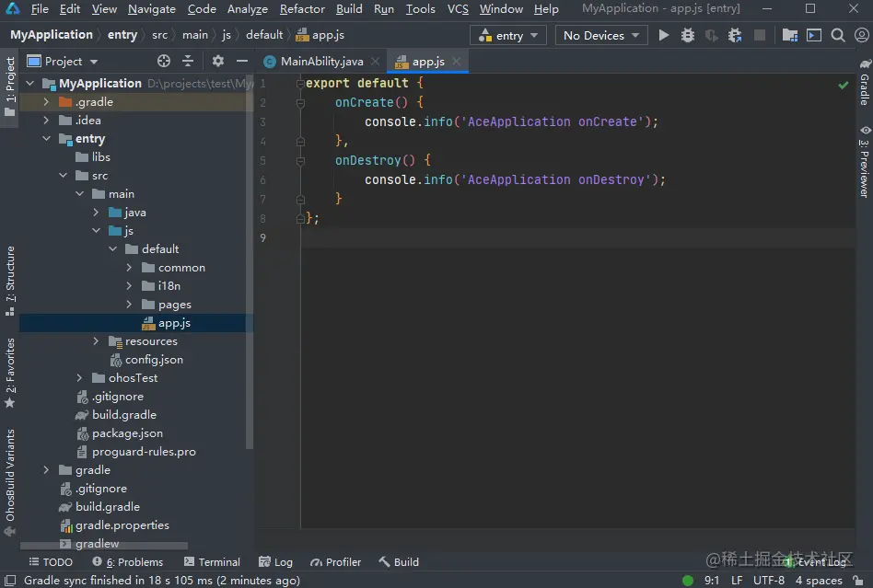Open the Log tool window

275,562
